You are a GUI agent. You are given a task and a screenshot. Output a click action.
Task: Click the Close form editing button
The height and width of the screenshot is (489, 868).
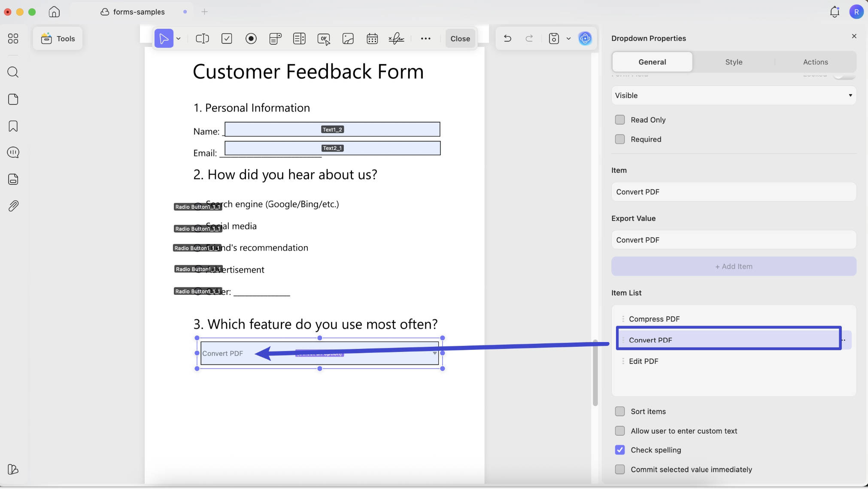click(460, 39)
